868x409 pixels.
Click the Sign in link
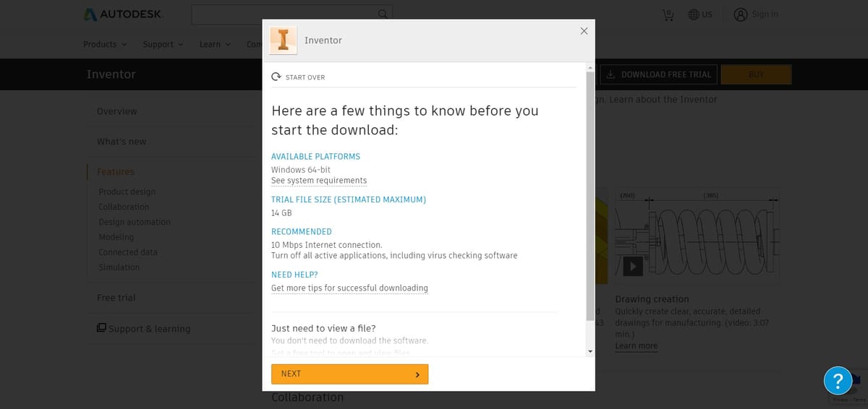point(765,14)
